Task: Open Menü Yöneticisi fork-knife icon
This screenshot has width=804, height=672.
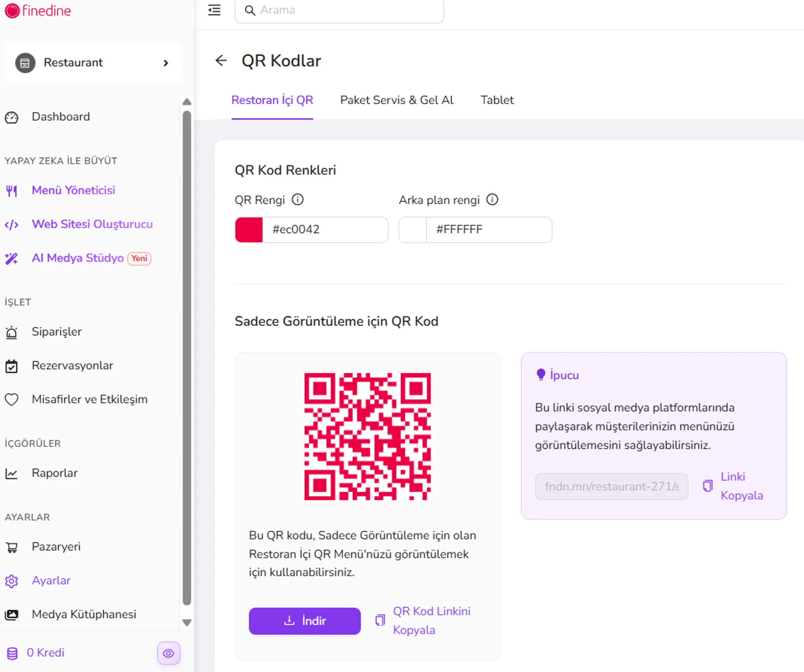Action: point(12,191)
